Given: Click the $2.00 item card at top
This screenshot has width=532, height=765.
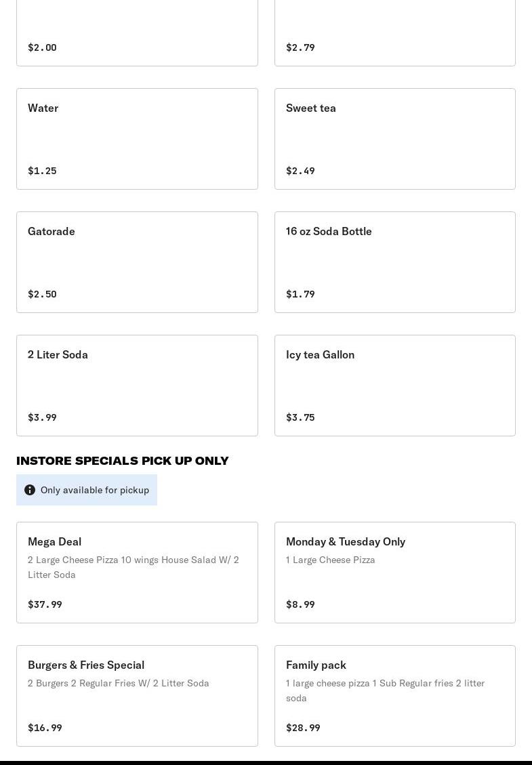Looking at the screenshot, I should pyautogui.click(x=137, y=34).
